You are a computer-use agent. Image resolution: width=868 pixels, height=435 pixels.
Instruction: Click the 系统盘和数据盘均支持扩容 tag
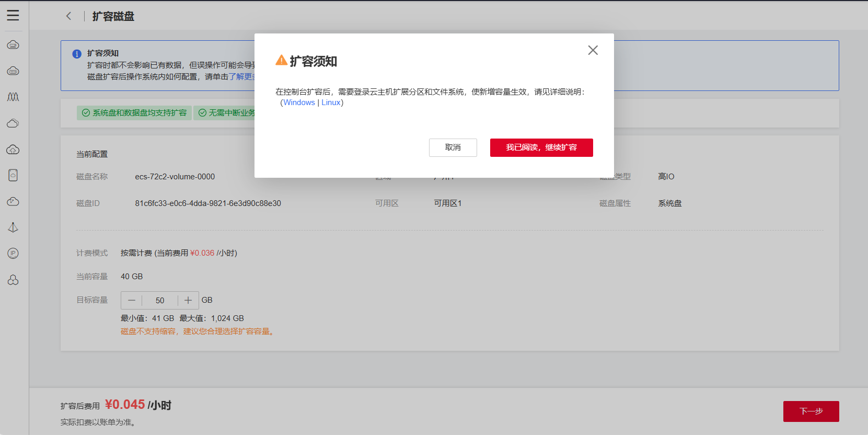134,113
